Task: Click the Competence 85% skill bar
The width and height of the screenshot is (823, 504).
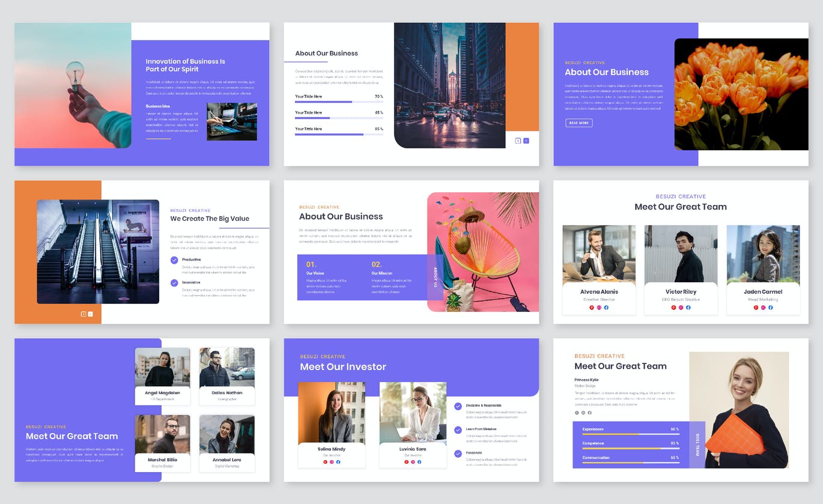Action: pos(630,448)
